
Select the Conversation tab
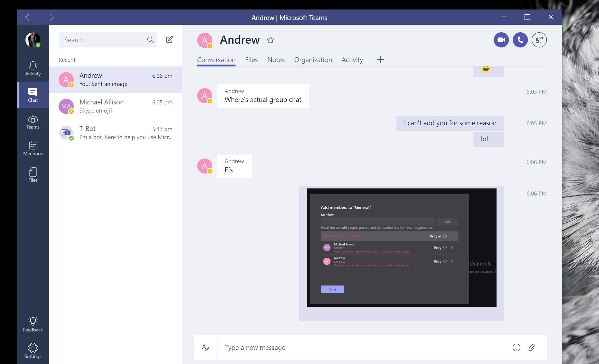coord(216,59)
